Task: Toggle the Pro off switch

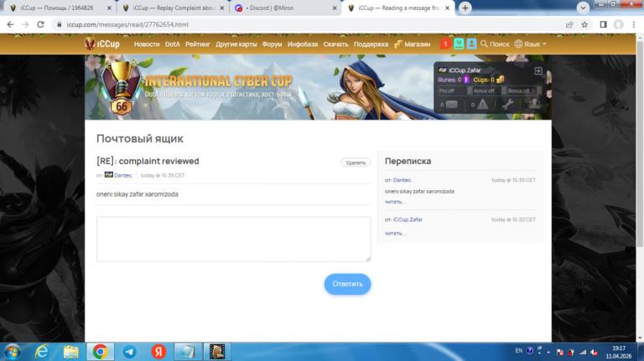Action: click(455, 90)
